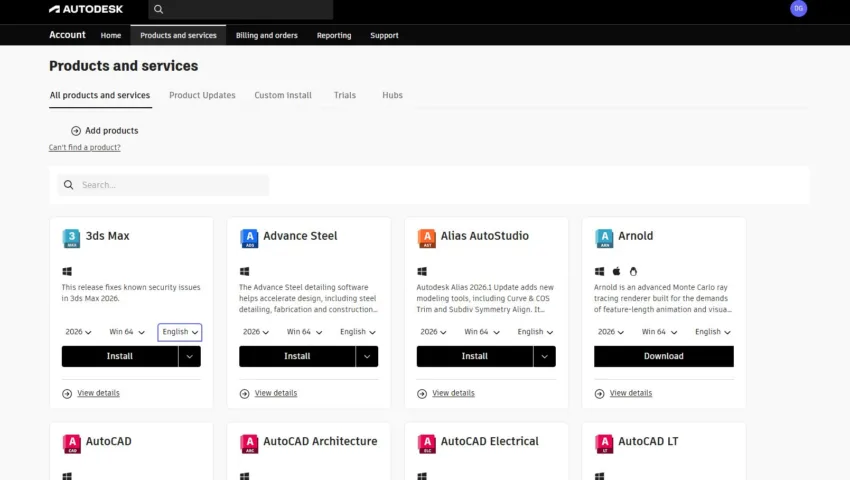Expand the 3ds Max Install options arrow

coord(190,356)
